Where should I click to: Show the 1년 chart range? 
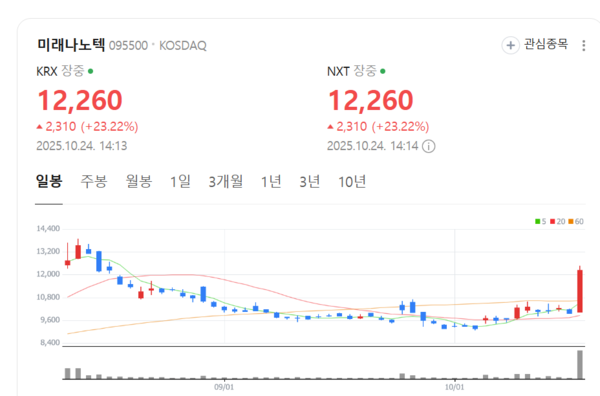(271, 181)
